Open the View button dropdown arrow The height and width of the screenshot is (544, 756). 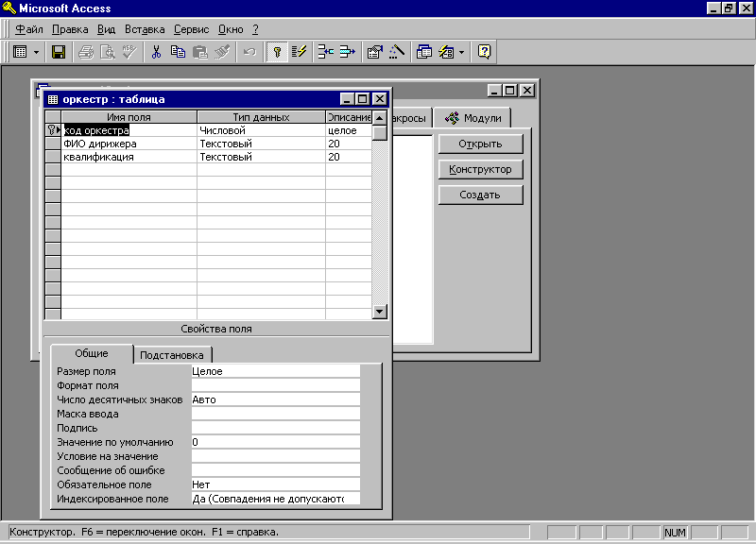click(36, 52)
